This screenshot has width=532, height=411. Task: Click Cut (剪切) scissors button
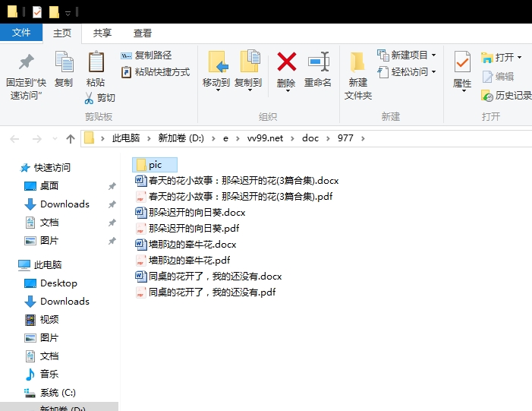coord(99,98)
